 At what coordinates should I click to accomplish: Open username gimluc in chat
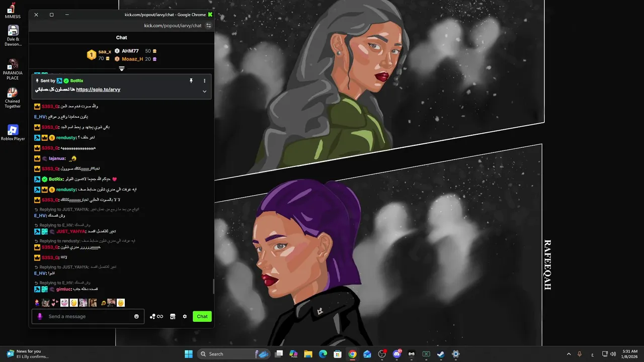63,289
